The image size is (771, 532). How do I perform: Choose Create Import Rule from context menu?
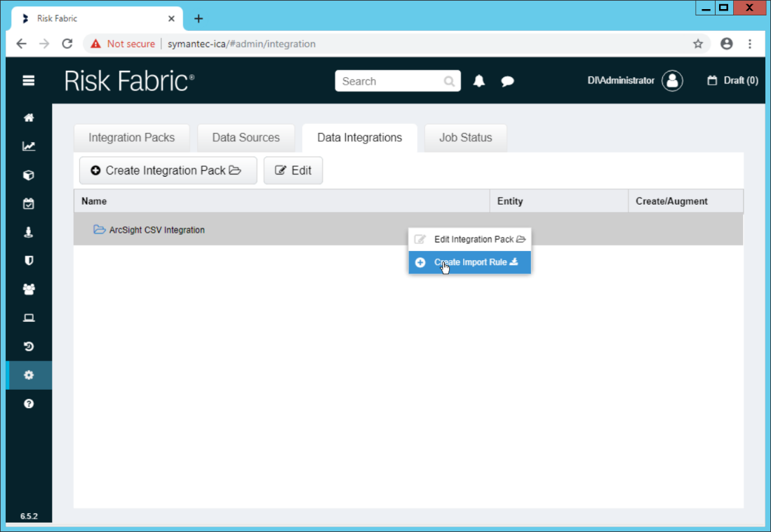469,262
